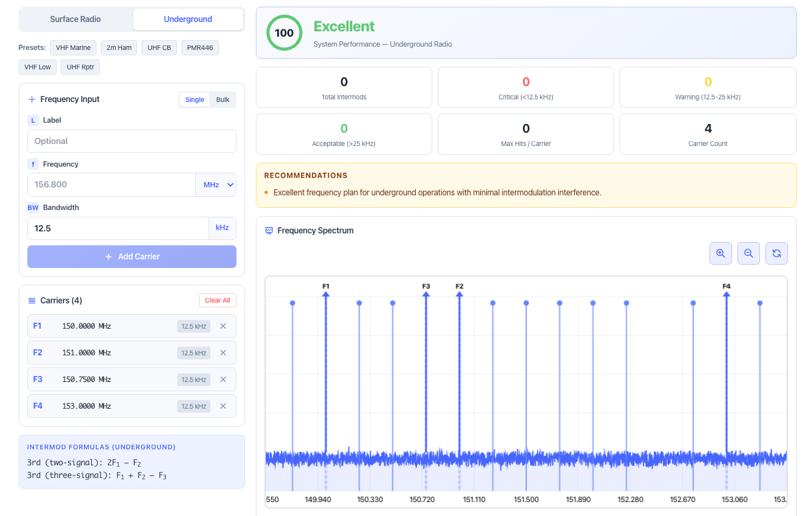Apply the 2m Ham preset
The height and width of the screenshot is (516, 812).
click(117, 48)
